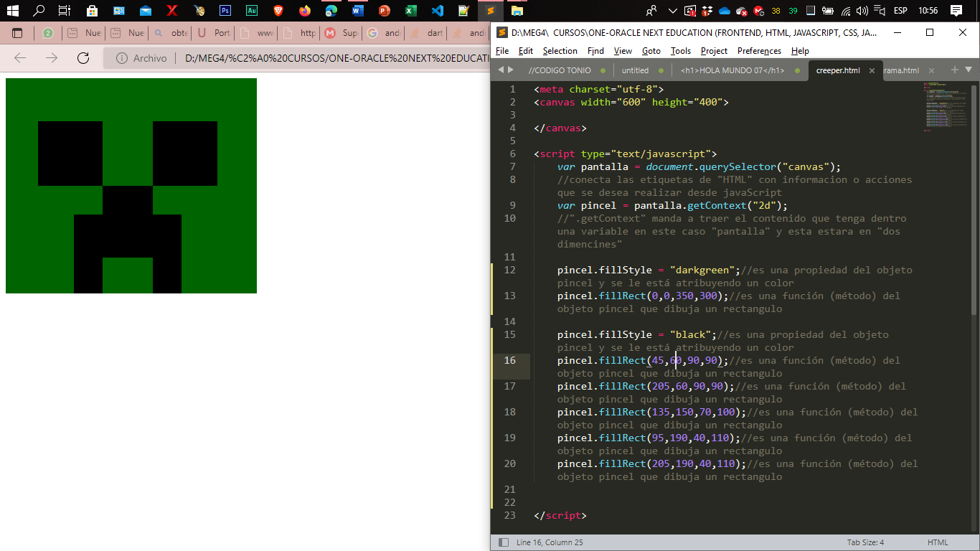Screen dimensions: 980x551
Task: Open the Goto menu
Action: (651, 51)
